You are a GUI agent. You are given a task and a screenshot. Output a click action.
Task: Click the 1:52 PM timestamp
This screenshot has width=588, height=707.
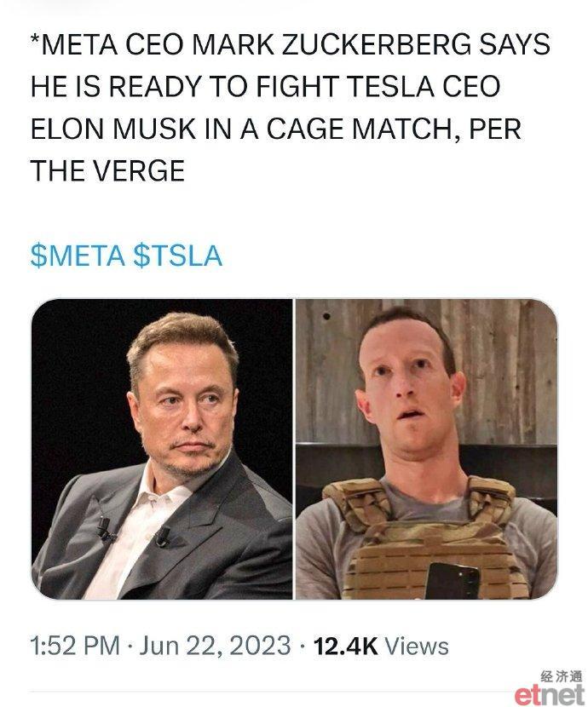pos(75,645)
